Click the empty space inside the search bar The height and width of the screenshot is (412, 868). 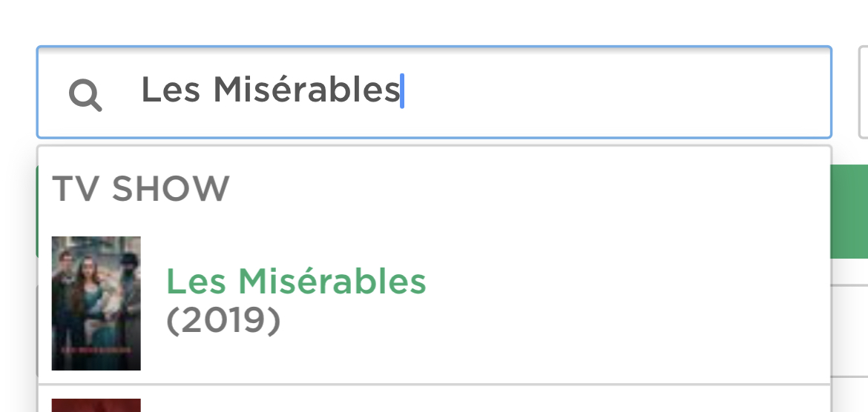(616, 92)
